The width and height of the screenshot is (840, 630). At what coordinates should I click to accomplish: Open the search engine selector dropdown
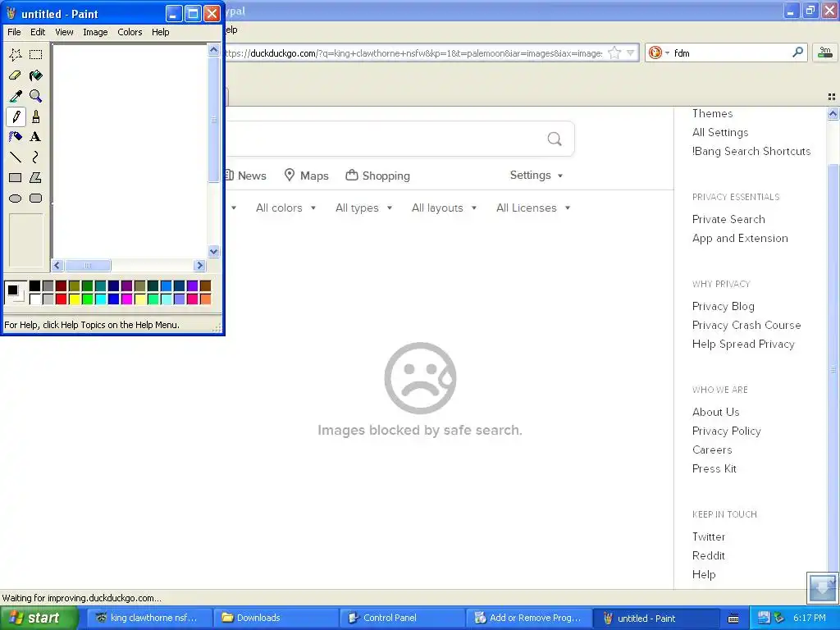coord(659,52)
